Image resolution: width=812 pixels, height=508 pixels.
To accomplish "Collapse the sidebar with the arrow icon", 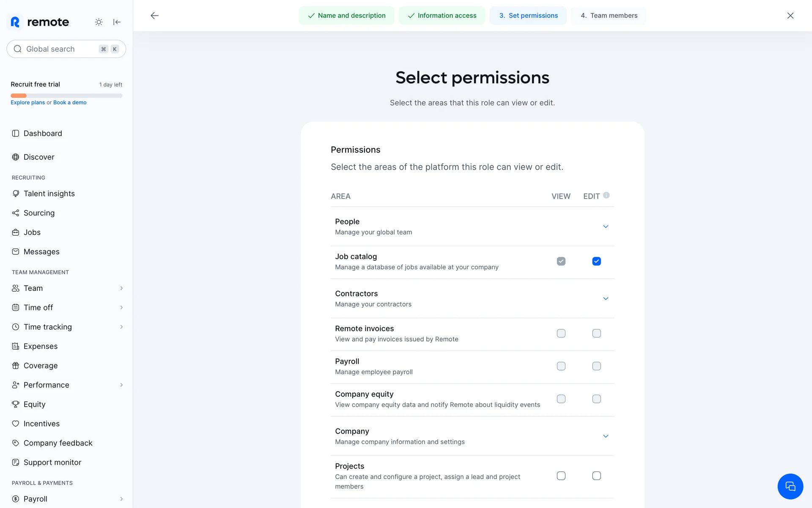I will pyautogui.click(x=117, y=22).
